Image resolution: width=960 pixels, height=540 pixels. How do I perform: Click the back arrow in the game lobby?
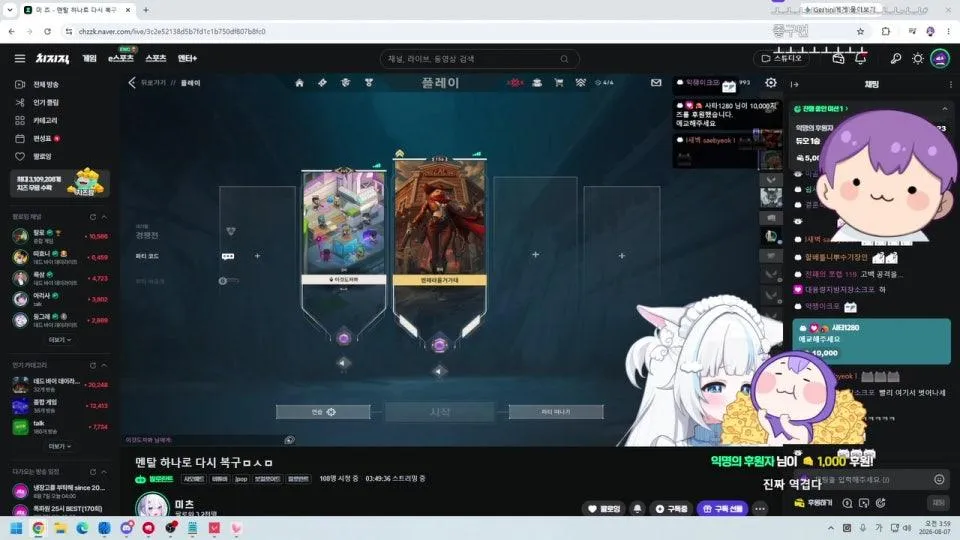132,83
